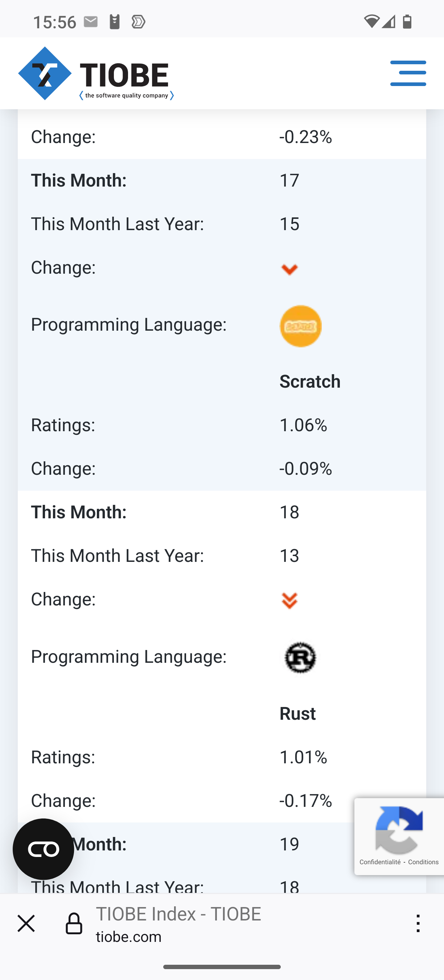Tap the TIOBE Index page title
Viewport: 444px width, 980px height.
tap(178, 914)
